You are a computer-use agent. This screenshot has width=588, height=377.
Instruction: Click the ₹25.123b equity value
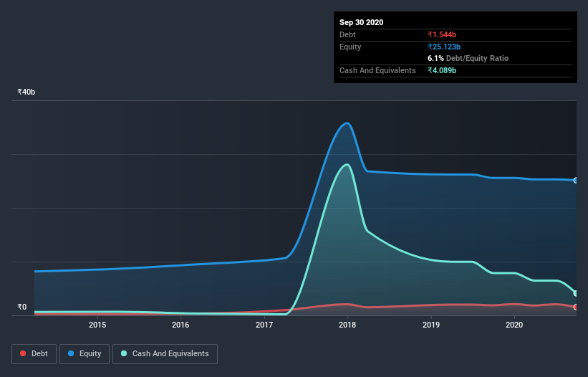point(444,47)
